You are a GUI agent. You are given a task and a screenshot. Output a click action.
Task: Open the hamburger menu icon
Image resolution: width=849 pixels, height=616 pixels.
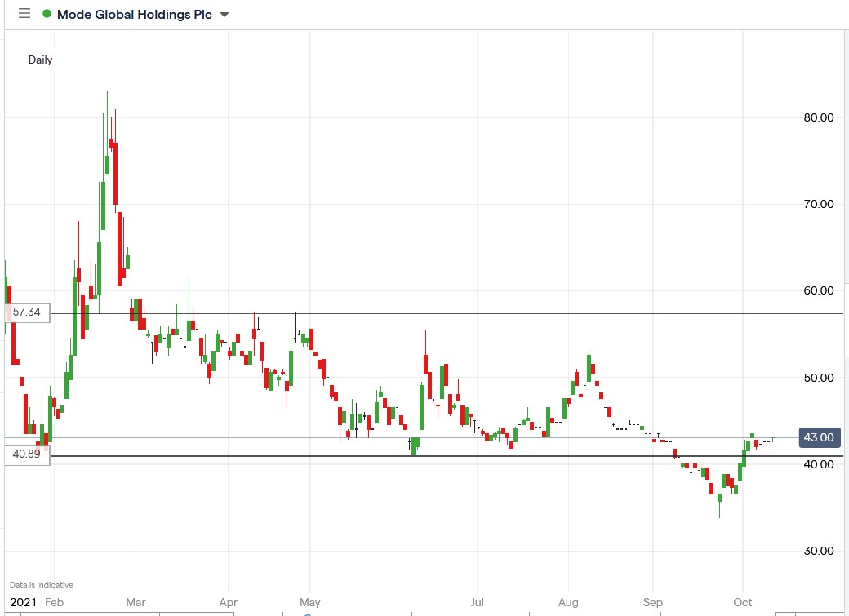tap(24, 14)
